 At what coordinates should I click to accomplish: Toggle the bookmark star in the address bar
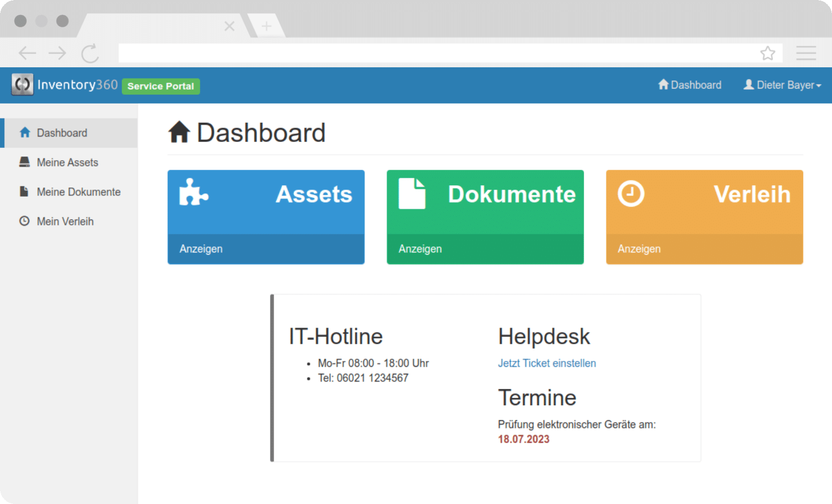pos(768,53)
